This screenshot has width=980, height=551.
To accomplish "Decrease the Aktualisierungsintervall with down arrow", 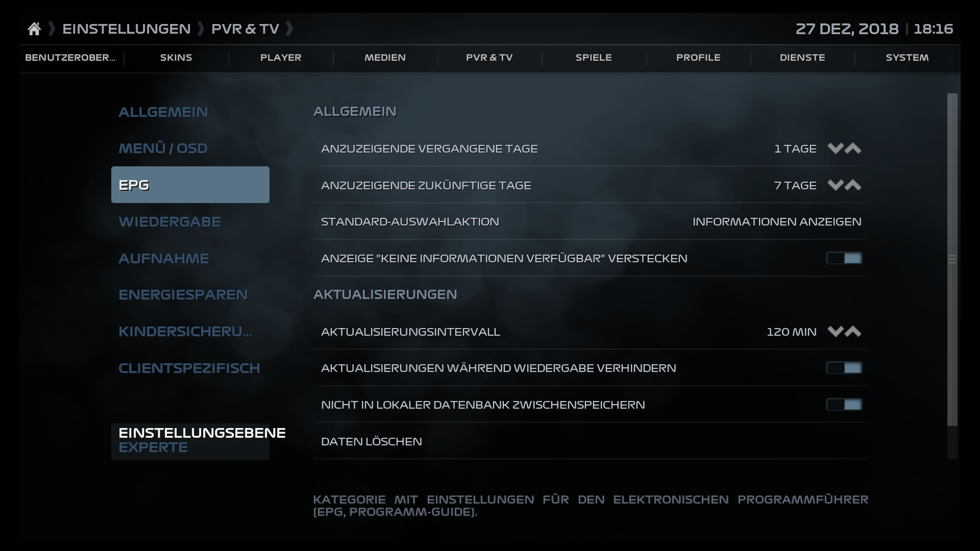I will 835,332.
